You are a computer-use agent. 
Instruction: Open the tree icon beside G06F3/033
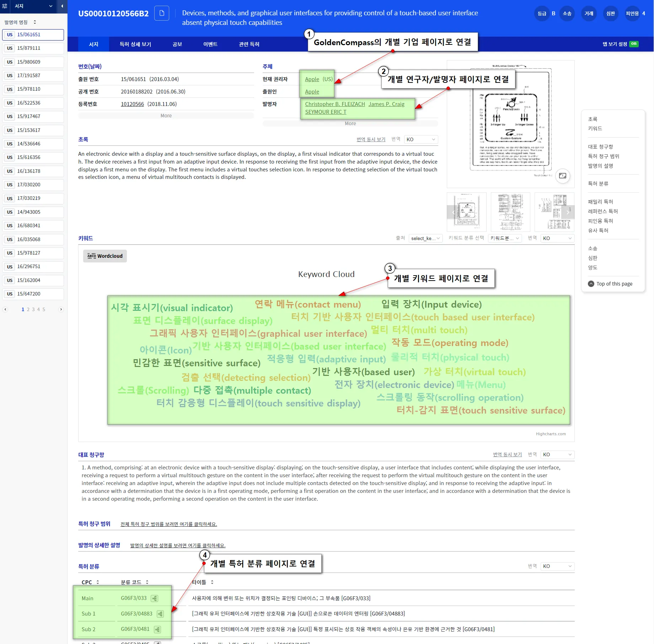coord(155,598)
